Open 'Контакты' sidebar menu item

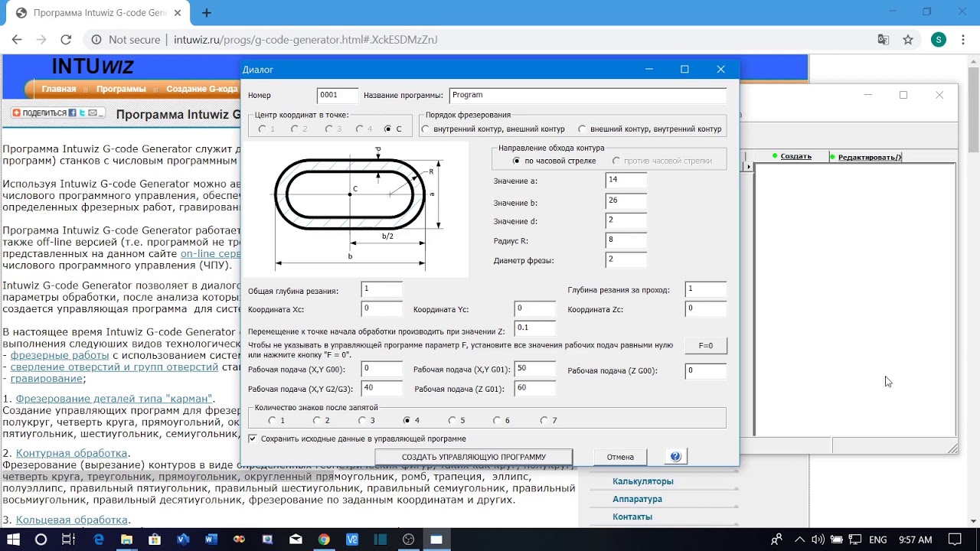(x=632, y=517)
